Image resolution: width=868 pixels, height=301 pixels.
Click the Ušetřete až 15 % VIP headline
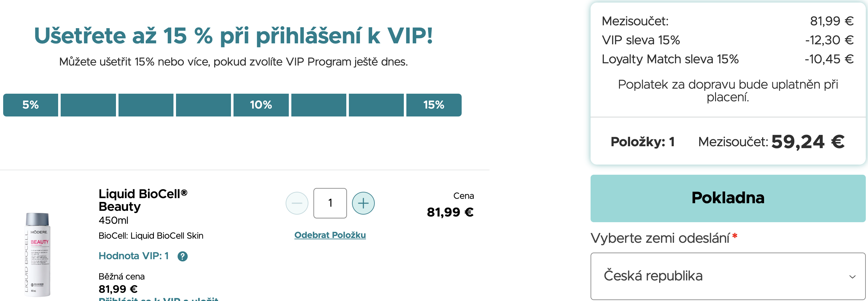tap(233, 36)
